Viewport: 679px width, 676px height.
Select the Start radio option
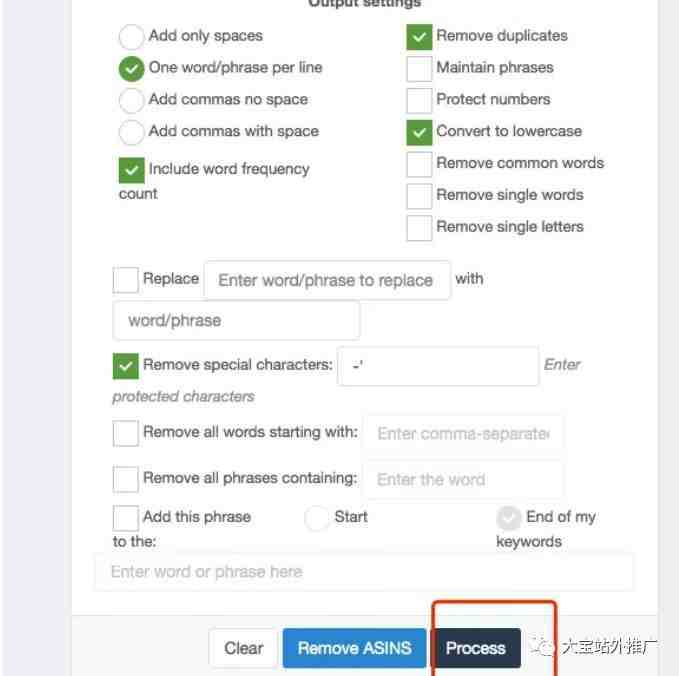[x=317, y=518]
